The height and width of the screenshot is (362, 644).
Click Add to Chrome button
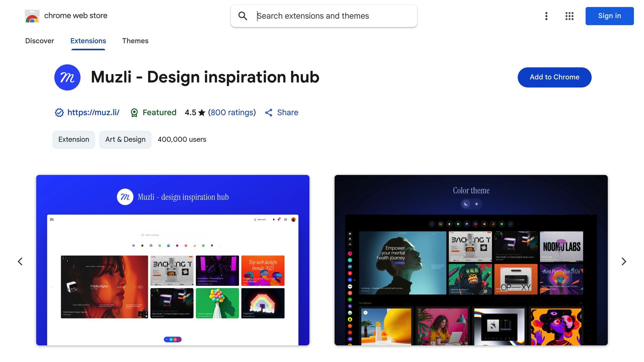point(554,77)
